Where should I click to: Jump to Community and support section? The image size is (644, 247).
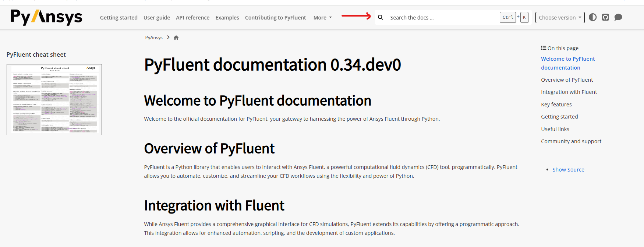click(x=571, y=141)
